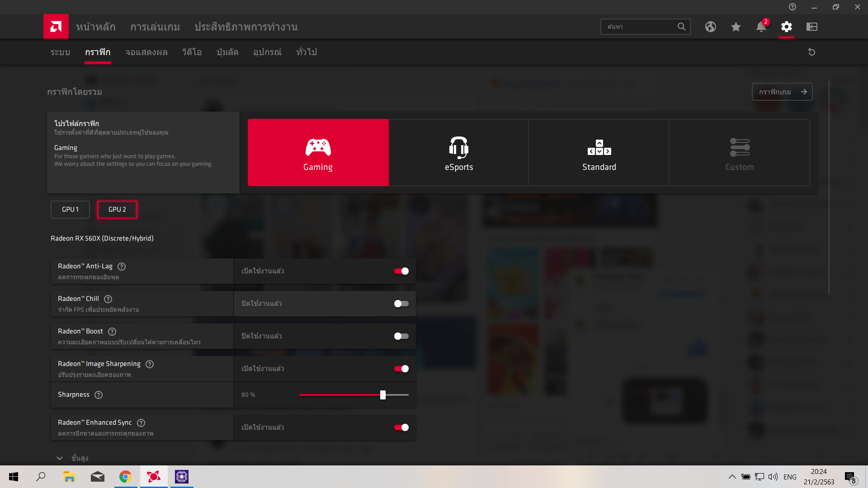
Task: Show help for Radeon Anti-Lag
Action: click(x=122, y=267)
